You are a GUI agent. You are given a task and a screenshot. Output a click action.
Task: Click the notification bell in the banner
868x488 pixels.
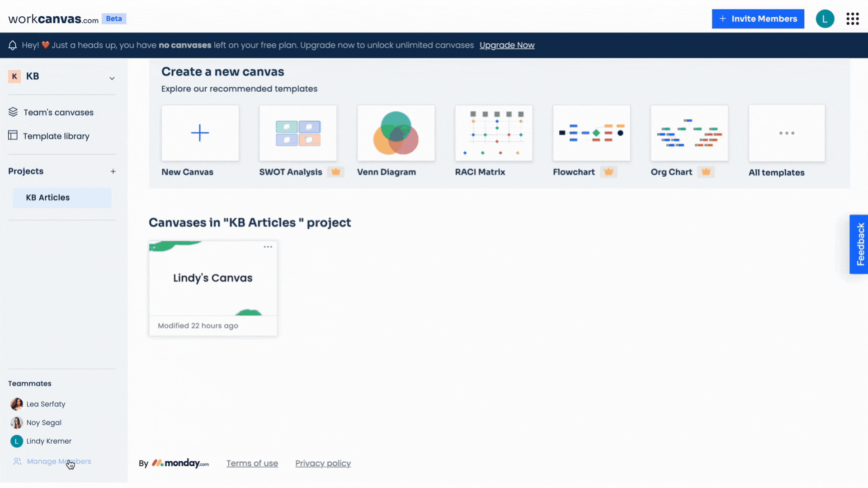(12, 45)
